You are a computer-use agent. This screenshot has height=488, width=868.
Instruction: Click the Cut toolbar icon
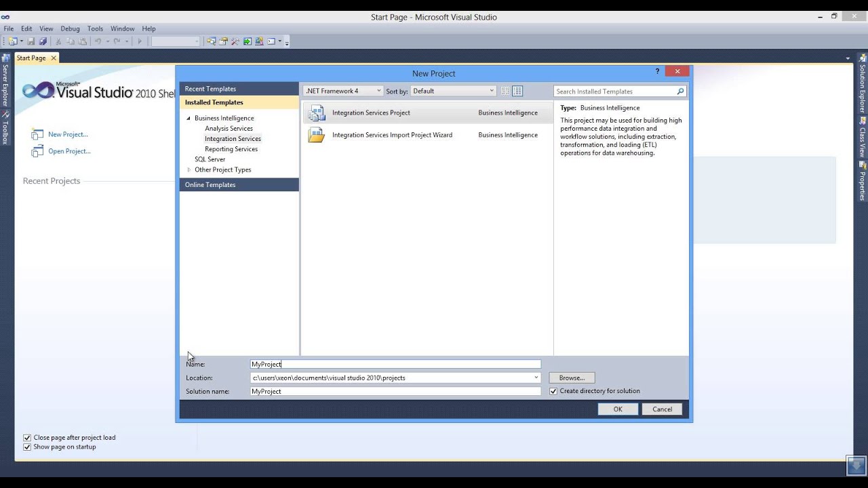[58, 41]
